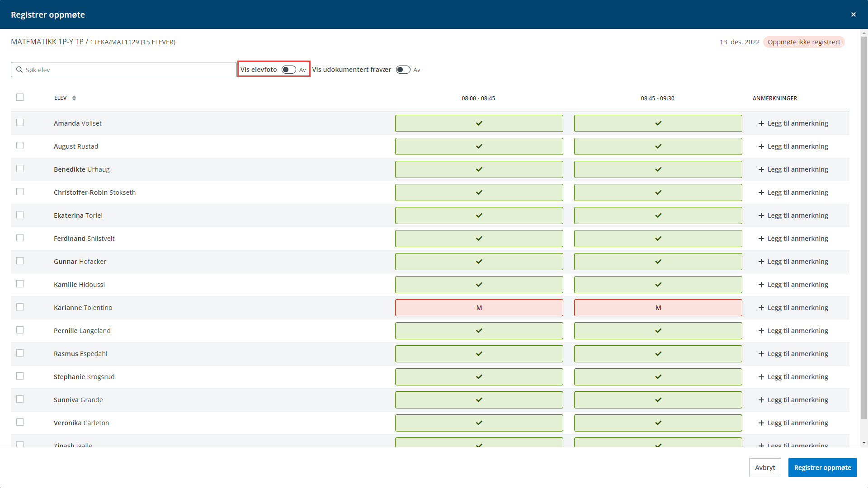868x488 pixels.
Task: Toggle the Vis elevfoto switch
Action: (288, 70)
